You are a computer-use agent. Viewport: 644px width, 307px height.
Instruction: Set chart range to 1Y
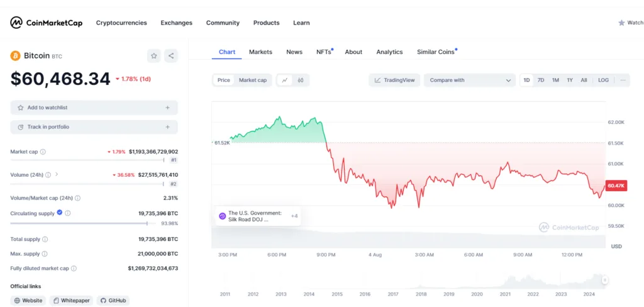(570, 80)
